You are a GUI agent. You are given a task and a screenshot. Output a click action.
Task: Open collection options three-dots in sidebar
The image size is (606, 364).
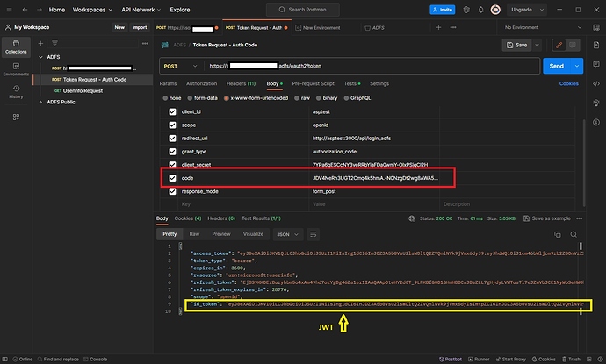click(x=145, y=43)
